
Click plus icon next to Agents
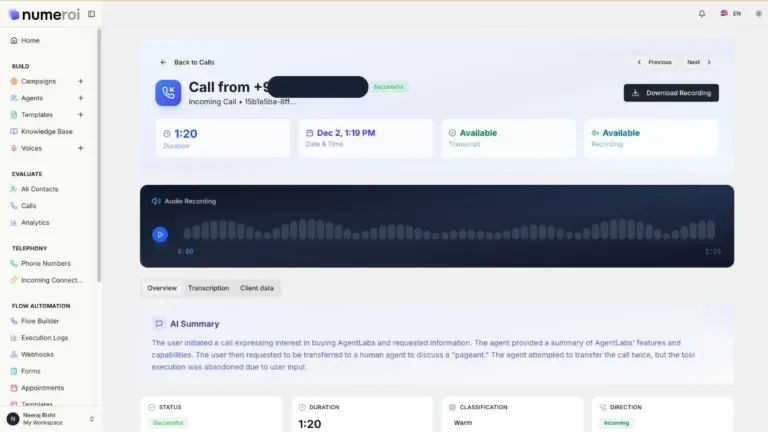(x=81, y=99)
